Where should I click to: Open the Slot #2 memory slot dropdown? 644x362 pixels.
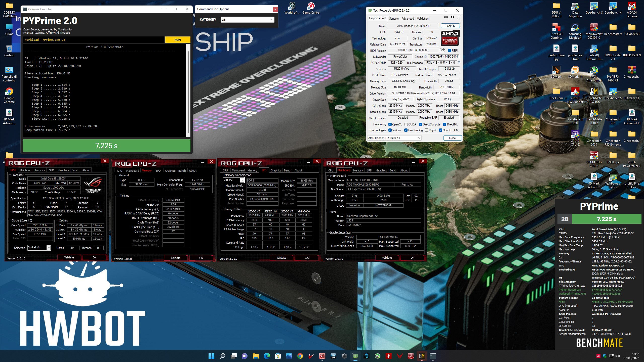pyautogui.click(x=233, y=180)
